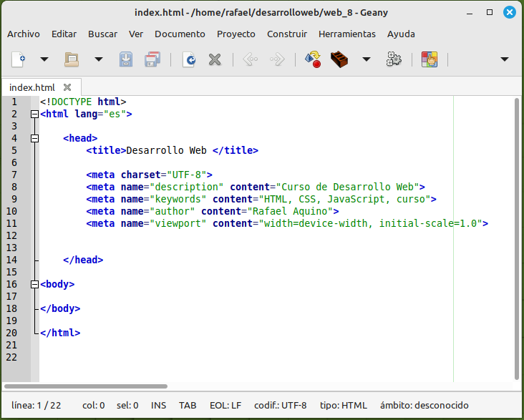This screenshot has height=420, width=524.
Task: Click the "keywords" meta name value
Action: (178, 200)
